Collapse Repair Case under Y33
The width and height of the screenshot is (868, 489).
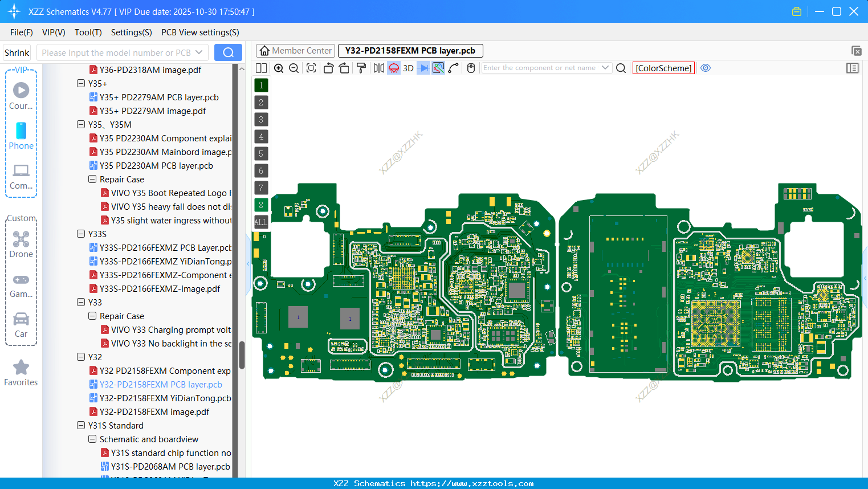click(x=92, y=316)
